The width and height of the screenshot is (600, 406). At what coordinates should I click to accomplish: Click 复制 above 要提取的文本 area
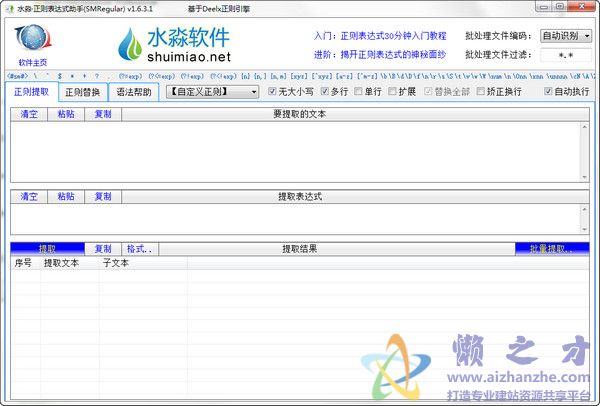point(103,114)
